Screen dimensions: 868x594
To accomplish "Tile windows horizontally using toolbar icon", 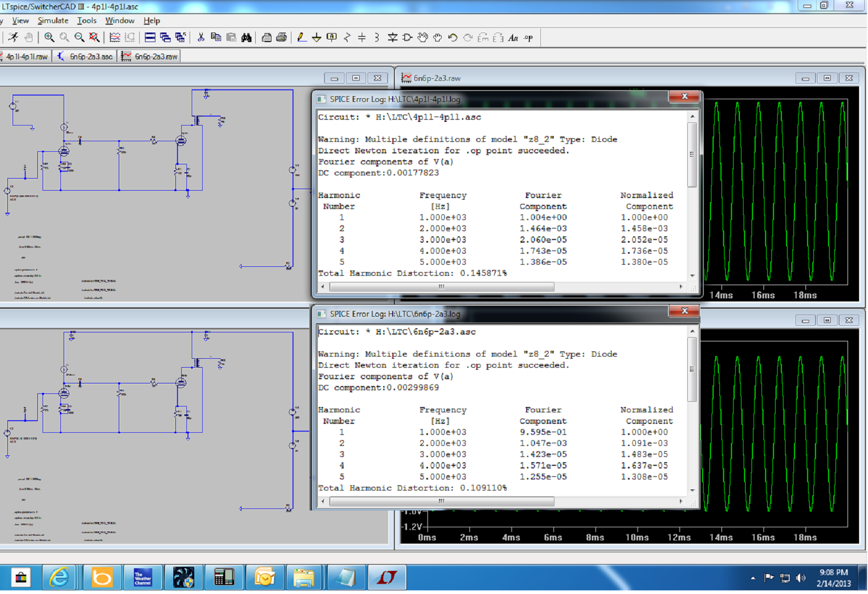I will point(150,37).
